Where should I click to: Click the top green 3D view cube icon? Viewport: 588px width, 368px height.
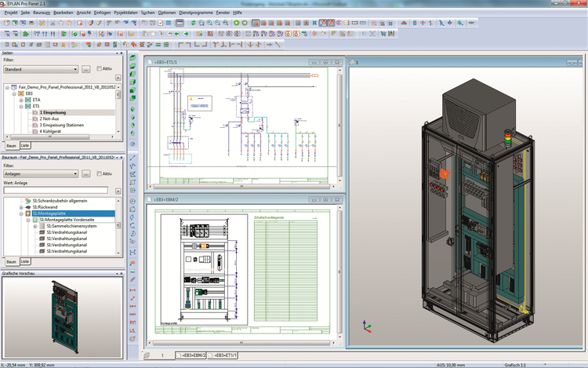click(132, 60)
